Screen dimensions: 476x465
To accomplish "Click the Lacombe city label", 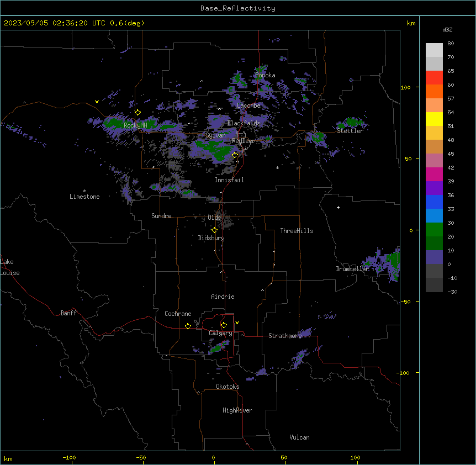I will click(x=248, y=105).
